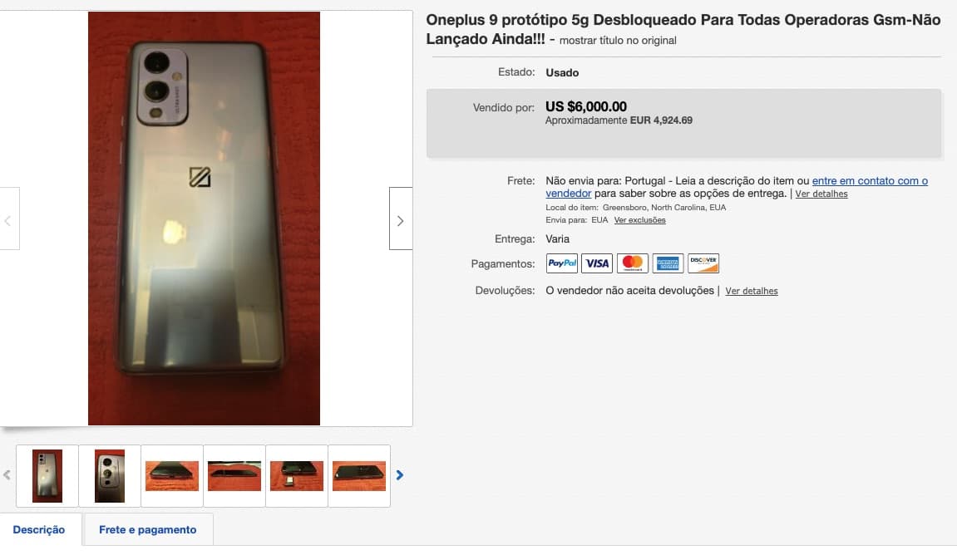Open shipping 'Ver detalhes' link

[x=821, y=194]
